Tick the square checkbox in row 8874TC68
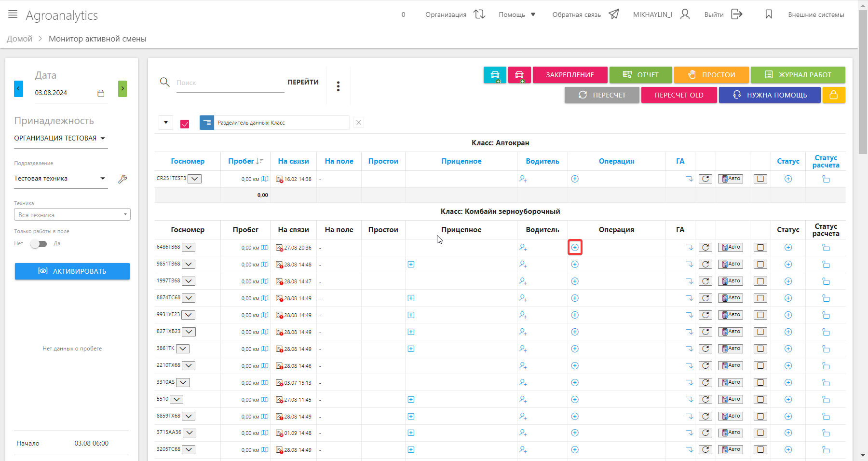 tap(760, 298)
